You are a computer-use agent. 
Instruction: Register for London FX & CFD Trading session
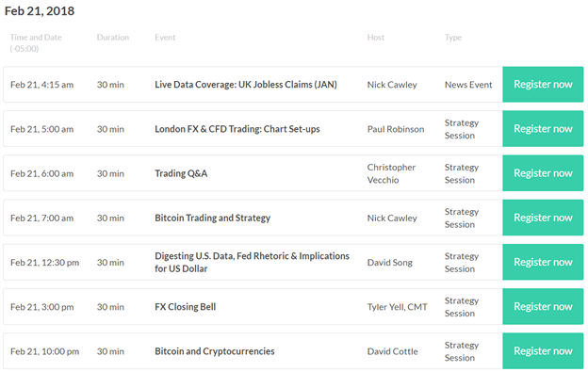(x=543, y=128)
